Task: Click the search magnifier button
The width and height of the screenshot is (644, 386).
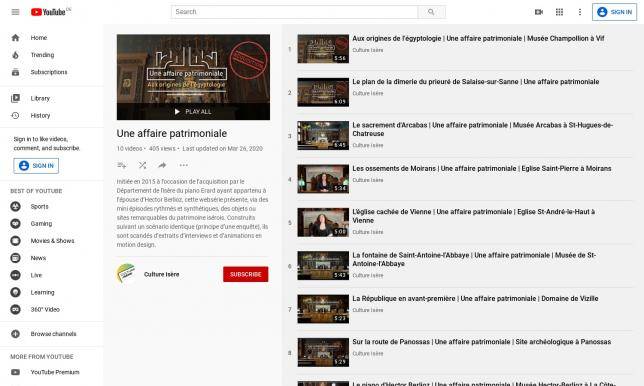Action: [x=431, y=12]
